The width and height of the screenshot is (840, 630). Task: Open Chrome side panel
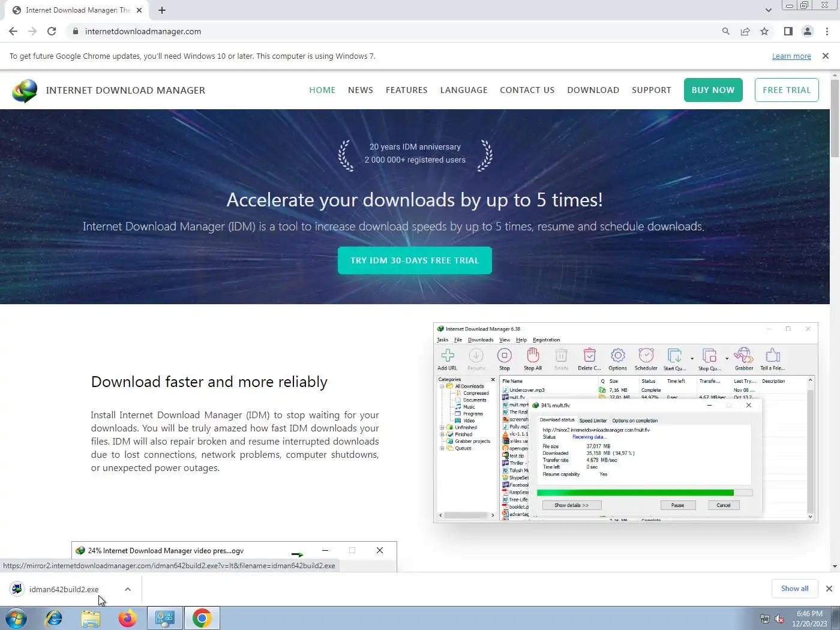788,31
